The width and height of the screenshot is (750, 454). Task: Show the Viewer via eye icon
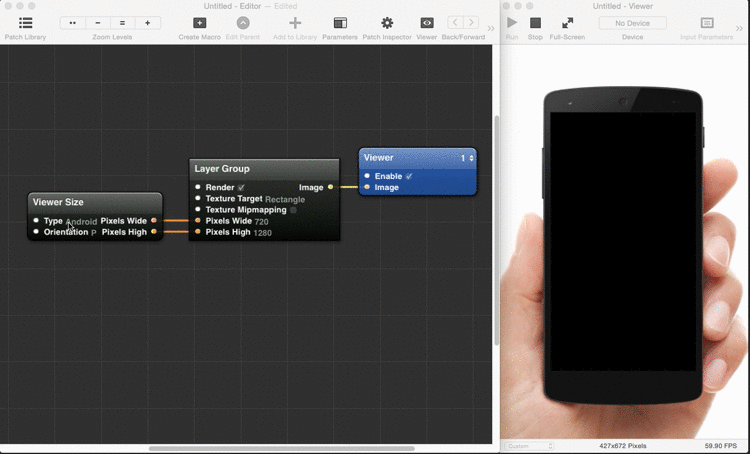pyautogui.click(x=427, y=23)
